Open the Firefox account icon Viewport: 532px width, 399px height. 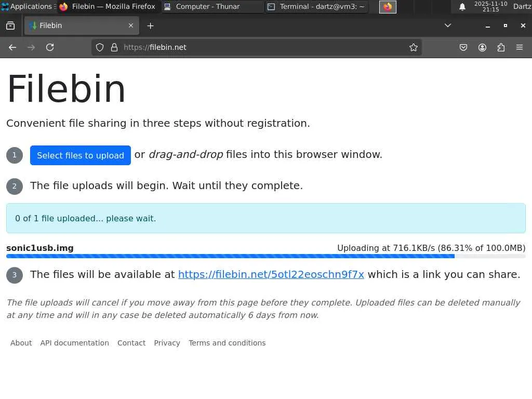[x=482, y=47]
